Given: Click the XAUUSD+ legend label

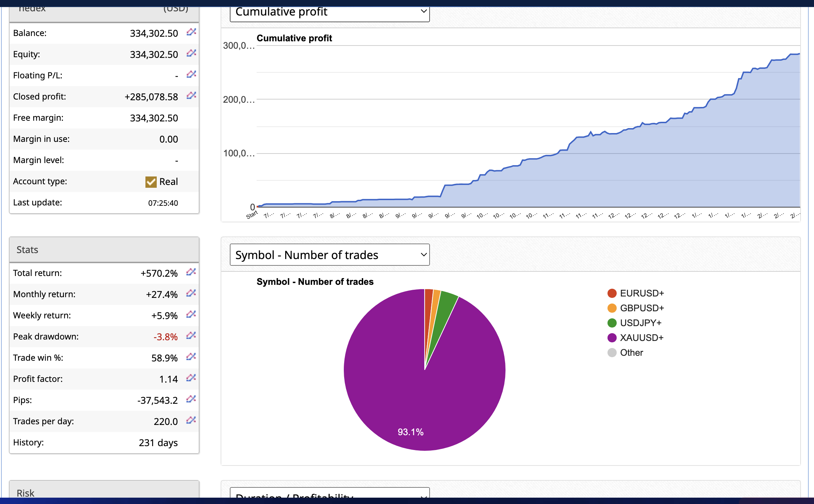Looking at the screenshot, I should pyautogui.click(x=641, y=338).
